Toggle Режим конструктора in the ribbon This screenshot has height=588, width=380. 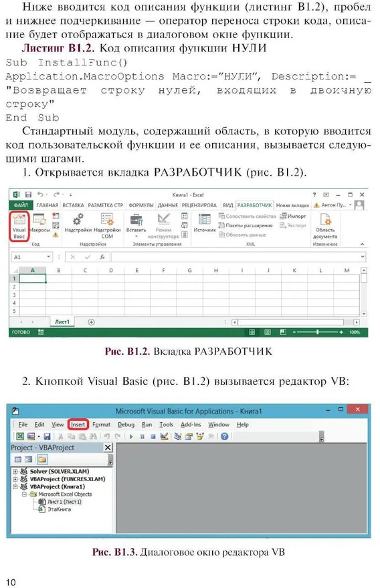[x=163, y=226]
